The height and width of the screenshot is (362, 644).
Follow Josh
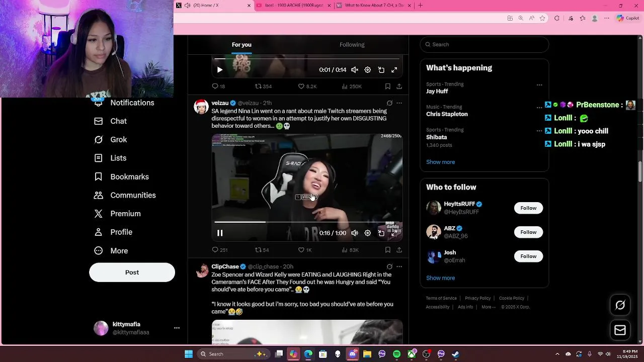[x=528, y=256]
